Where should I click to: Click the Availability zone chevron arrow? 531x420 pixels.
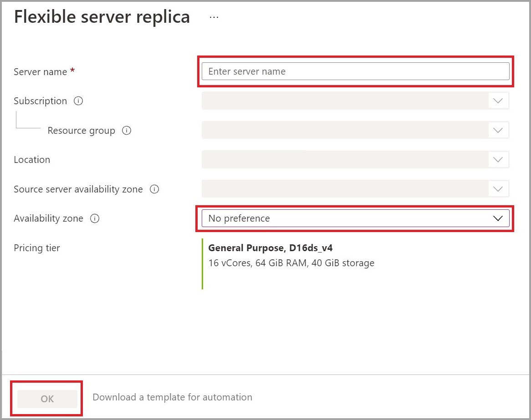[498, 218]
